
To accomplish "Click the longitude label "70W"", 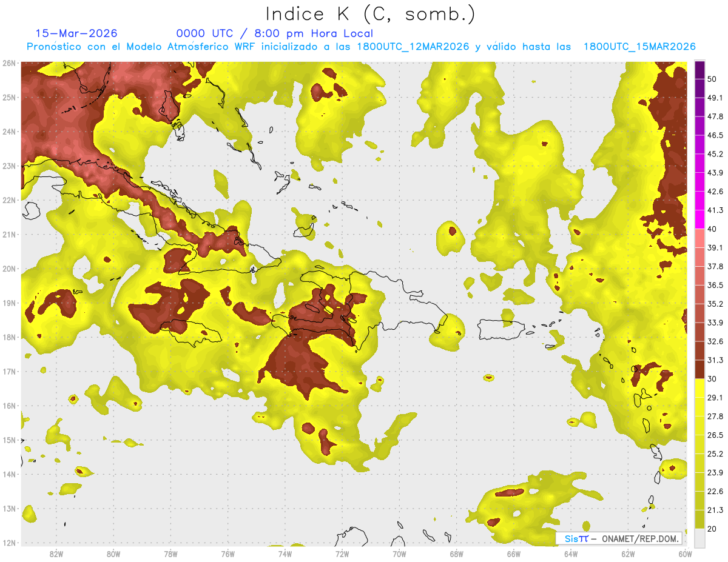I will (399, 554).
